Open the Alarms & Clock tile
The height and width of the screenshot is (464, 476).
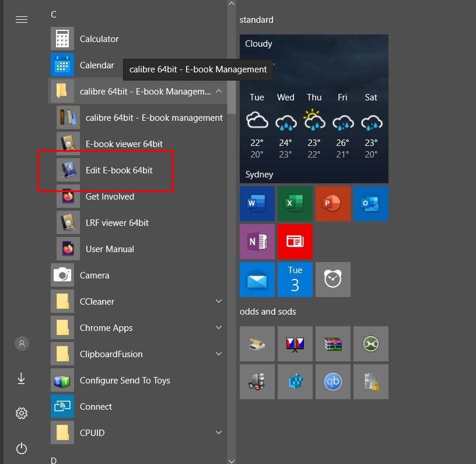point(333,280)
